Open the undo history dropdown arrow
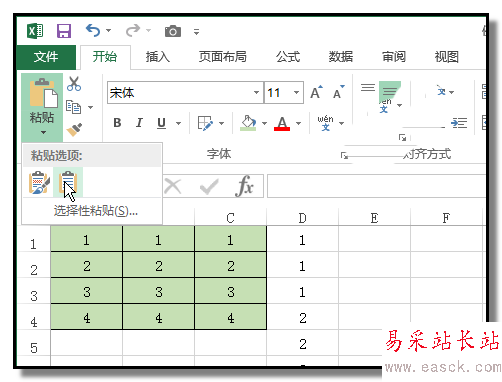Image resolution: width=502 pixels, height=382 pixels. click(x=108, y=31)
